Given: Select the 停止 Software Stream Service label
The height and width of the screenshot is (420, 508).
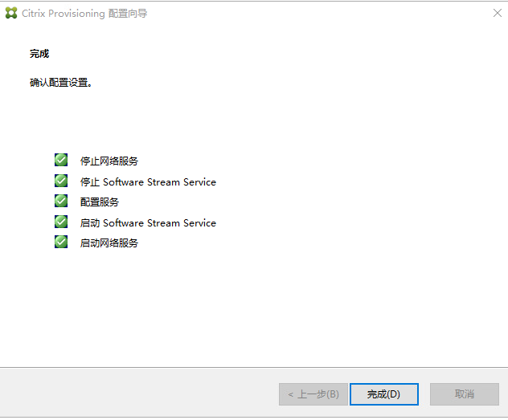Looking at the screenshot, I should (x=148, y=181).
